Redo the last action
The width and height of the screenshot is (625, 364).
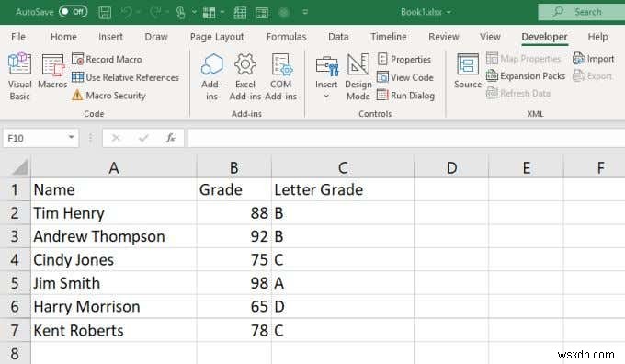[155, 12]
